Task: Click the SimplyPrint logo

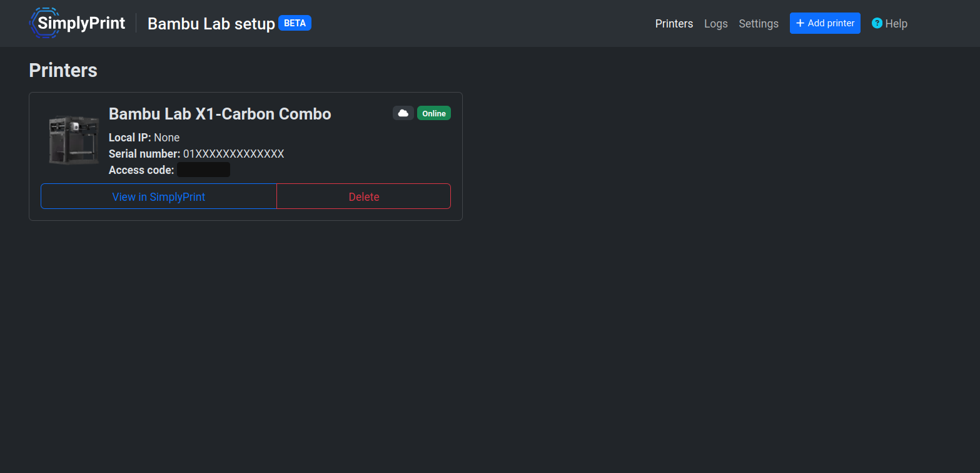Action: tap(77, 23)
